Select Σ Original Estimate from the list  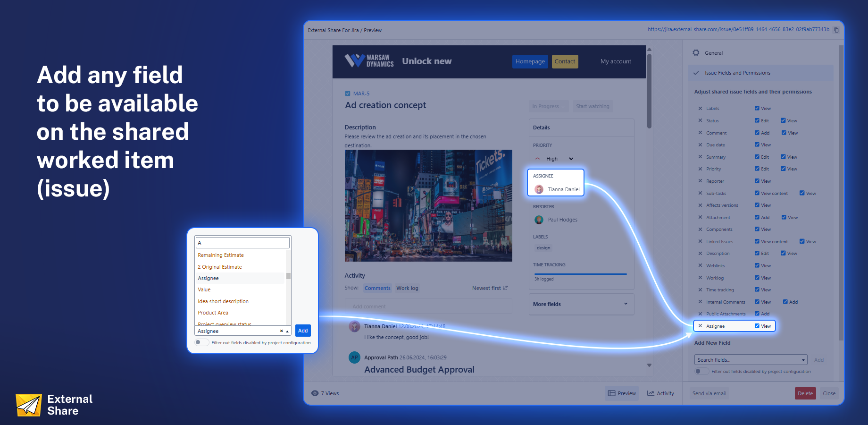tap(220, 267)
